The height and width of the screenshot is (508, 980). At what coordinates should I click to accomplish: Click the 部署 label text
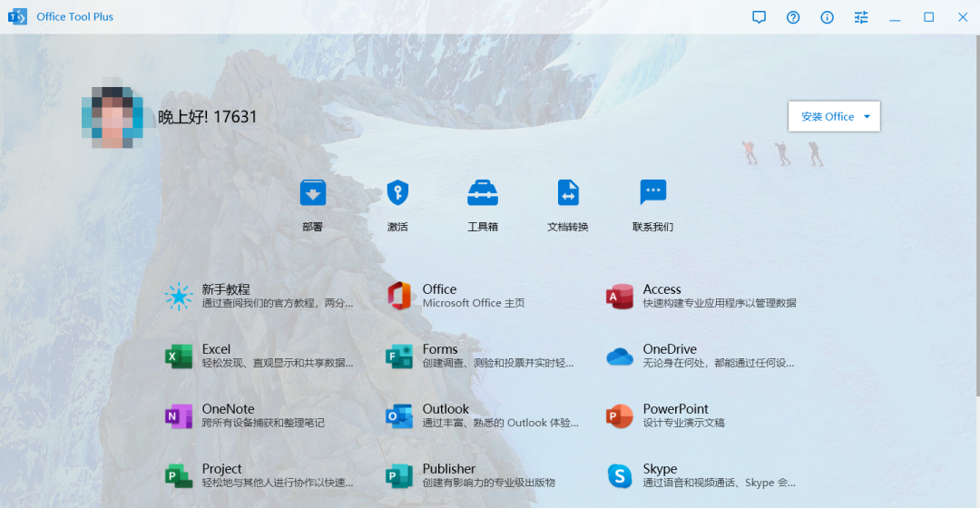tap(312, 227)
